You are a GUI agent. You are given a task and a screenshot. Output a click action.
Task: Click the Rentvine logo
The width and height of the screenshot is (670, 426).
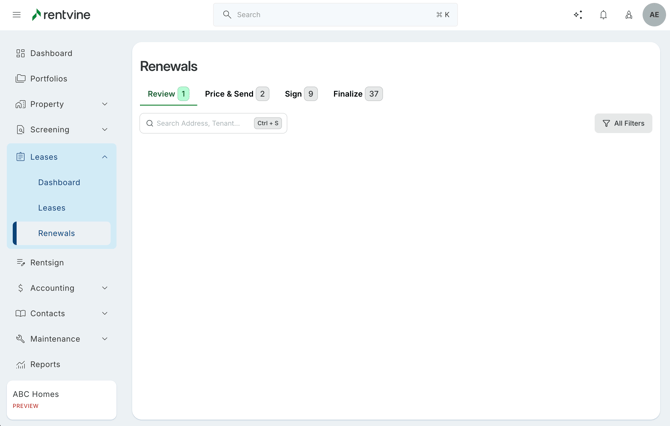pyautogui.click(x=61, y=15)
